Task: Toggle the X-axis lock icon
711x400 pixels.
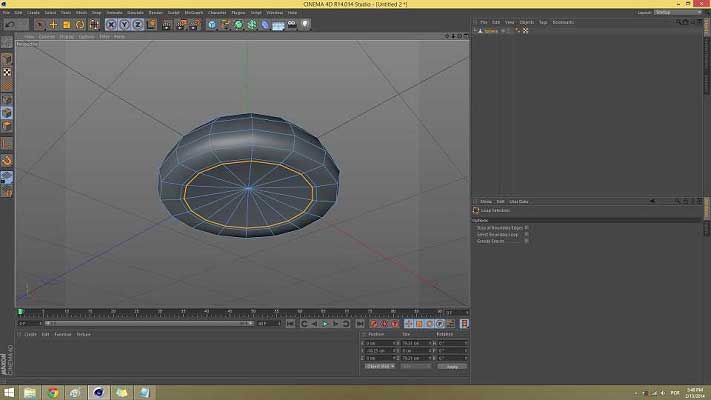Action: (111, 24)
